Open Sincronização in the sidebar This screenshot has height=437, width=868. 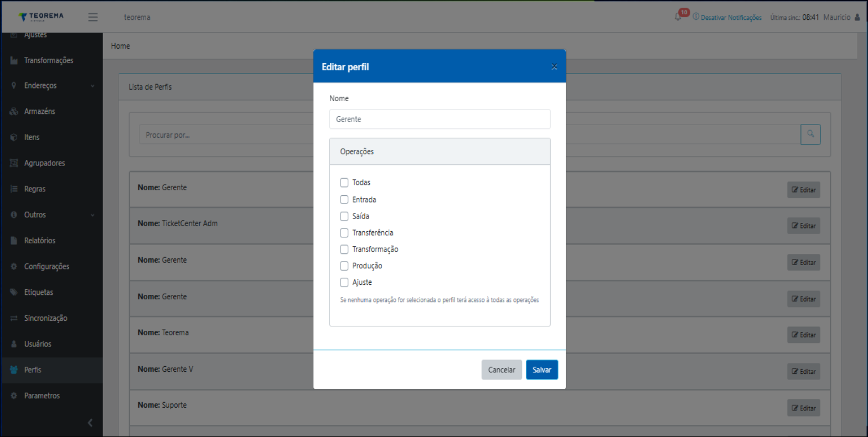(x=46, y=318)
